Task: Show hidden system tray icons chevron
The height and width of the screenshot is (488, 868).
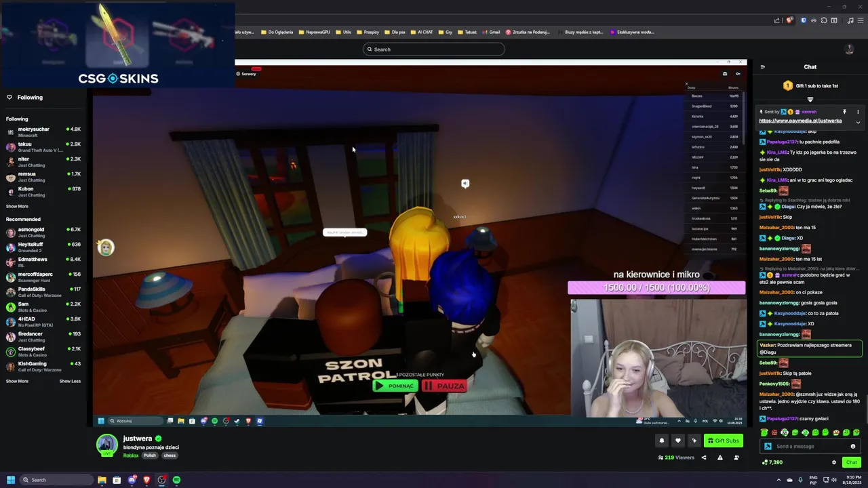Action: (x=778, y=480)
